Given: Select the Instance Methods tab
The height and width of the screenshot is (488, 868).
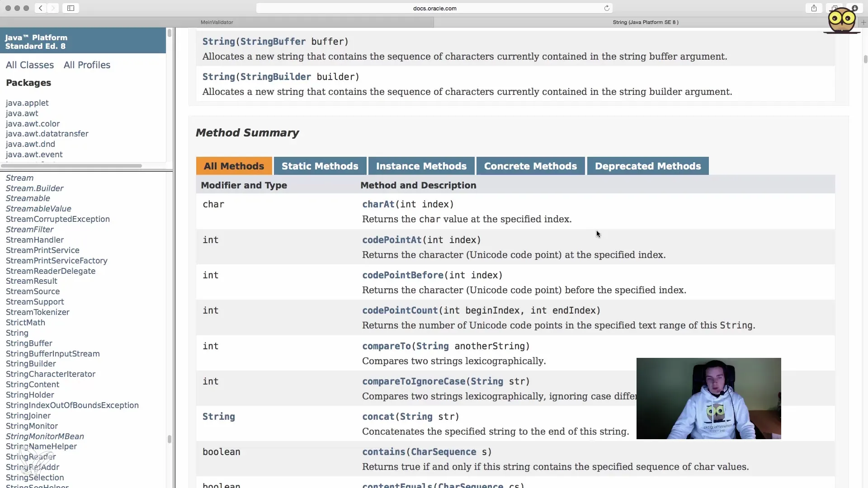Looking at the screenshot, I should (421, 166).
